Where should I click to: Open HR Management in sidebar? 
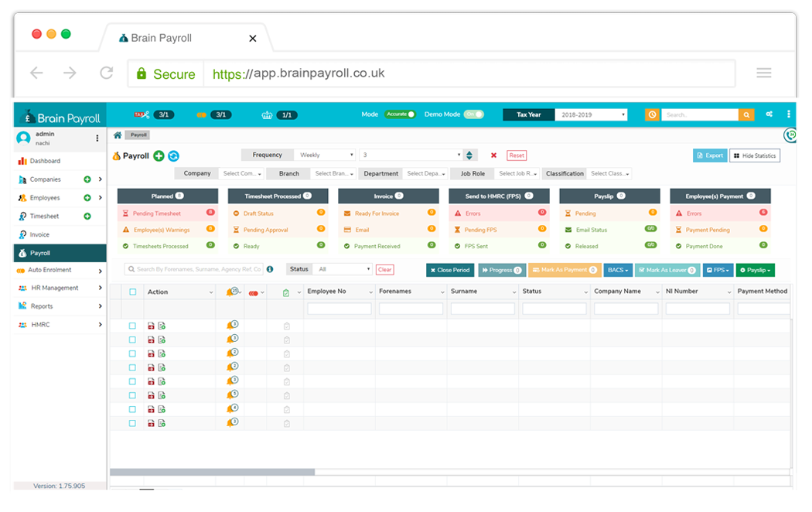60,288
